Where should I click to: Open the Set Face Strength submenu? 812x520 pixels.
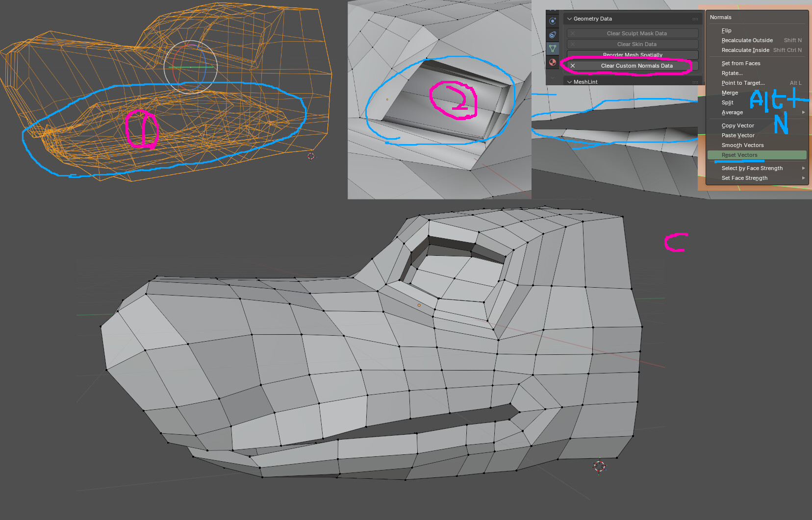pos(757,178)
